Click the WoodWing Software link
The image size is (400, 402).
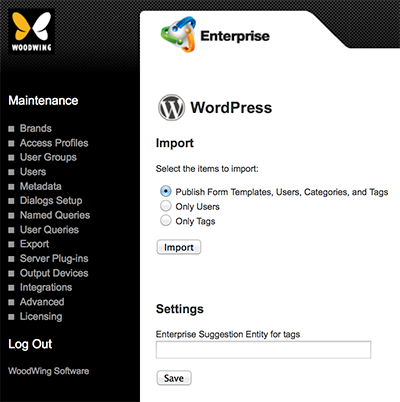[x=49, y=371]
